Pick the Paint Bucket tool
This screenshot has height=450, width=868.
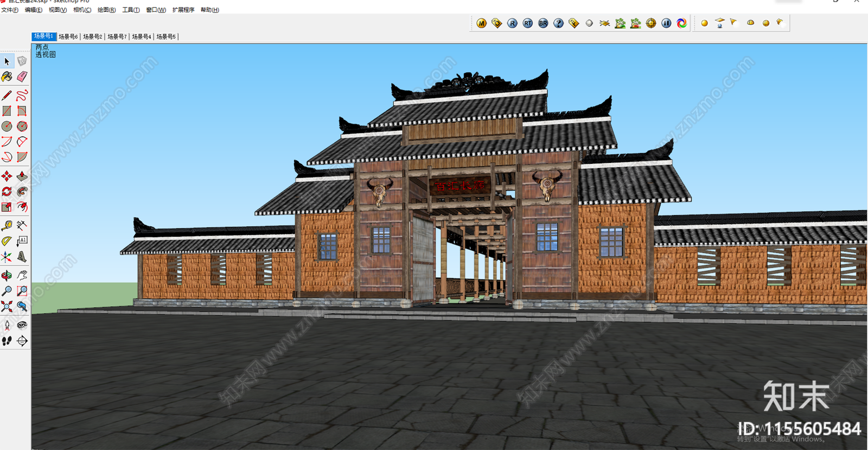click(x=7, y=77)
